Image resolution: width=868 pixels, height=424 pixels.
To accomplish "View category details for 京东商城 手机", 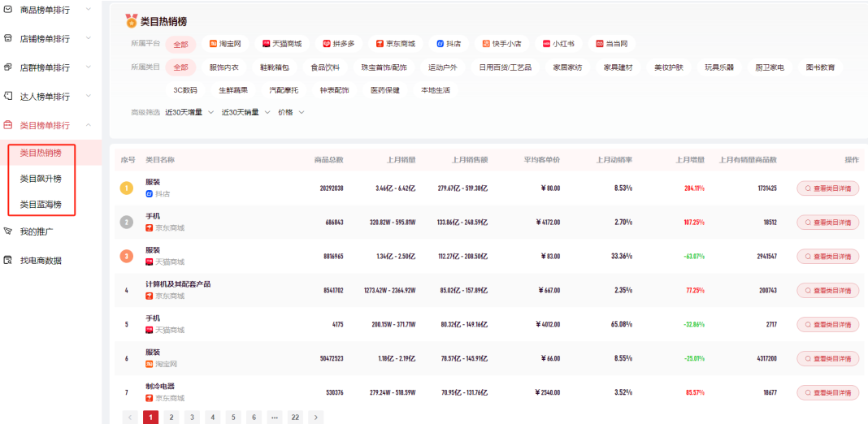I will [828, 223].
